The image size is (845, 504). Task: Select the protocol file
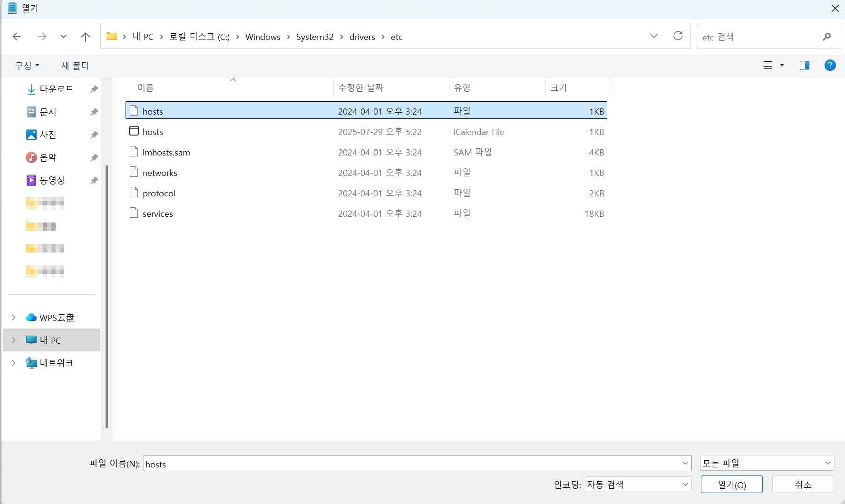click(x=366, y=193)
